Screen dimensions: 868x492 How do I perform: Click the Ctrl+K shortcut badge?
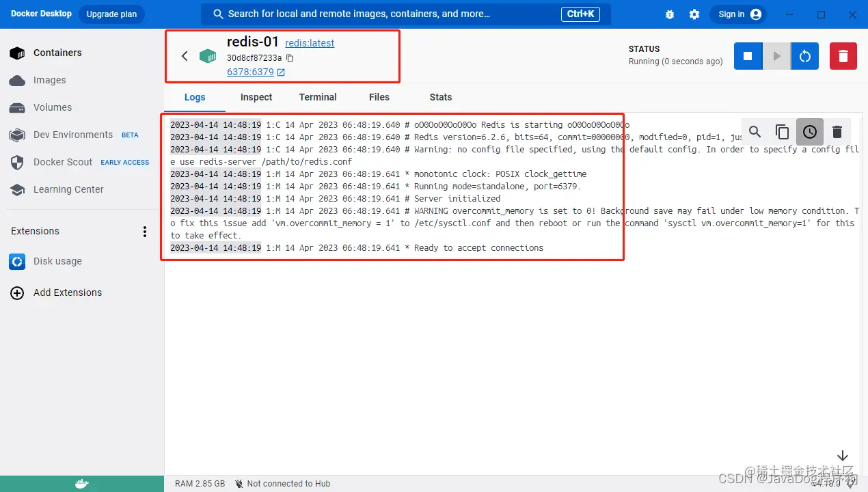tap(581, 14)
